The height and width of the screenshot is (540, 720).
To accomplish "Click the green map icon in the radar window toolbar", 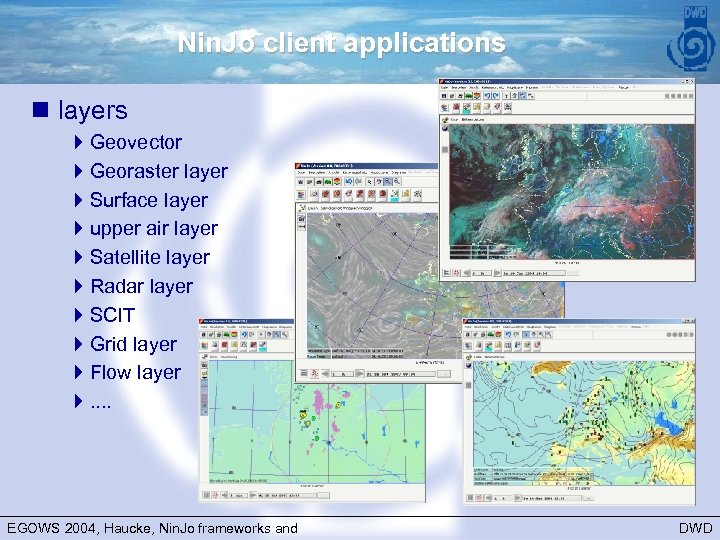I will pyautogui.click(x=226, y=335).
